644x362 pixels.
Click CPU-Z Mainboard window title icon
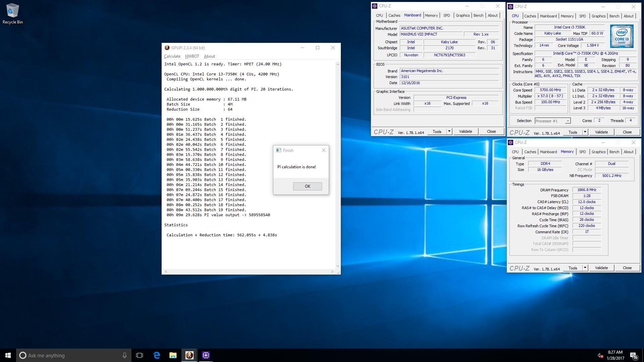(375, 6)
